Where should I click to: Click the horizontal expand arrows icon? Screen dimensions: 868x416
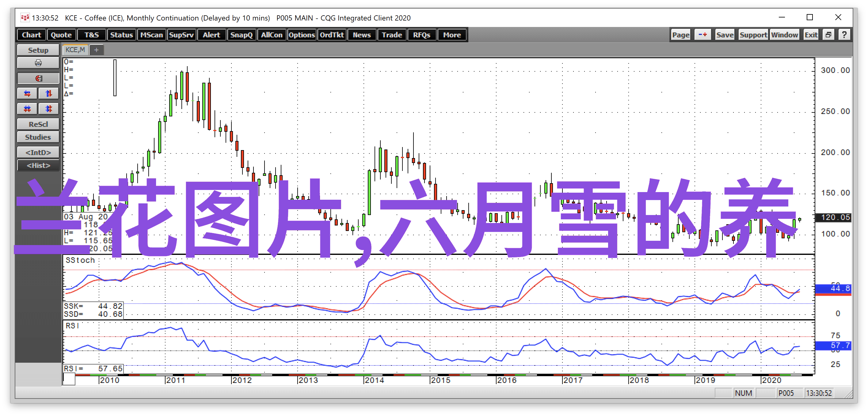pyautogui.click(x=27, y=93)
